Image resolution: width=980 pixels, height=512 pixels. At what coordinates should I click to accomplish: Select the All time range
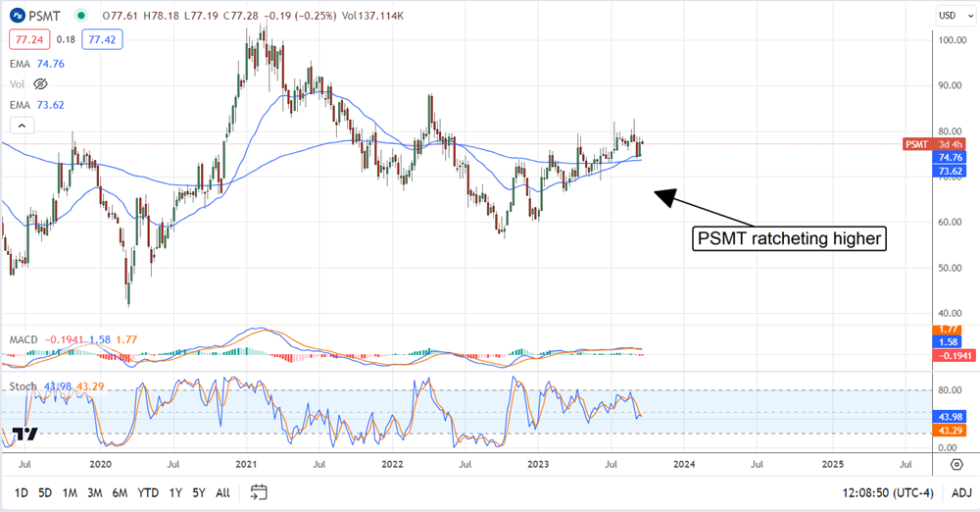click(222, 493)
